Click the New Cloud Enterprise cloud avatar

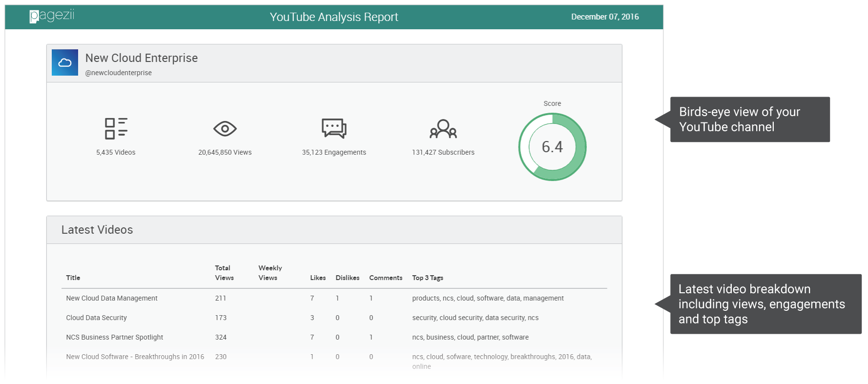[65, 62]
